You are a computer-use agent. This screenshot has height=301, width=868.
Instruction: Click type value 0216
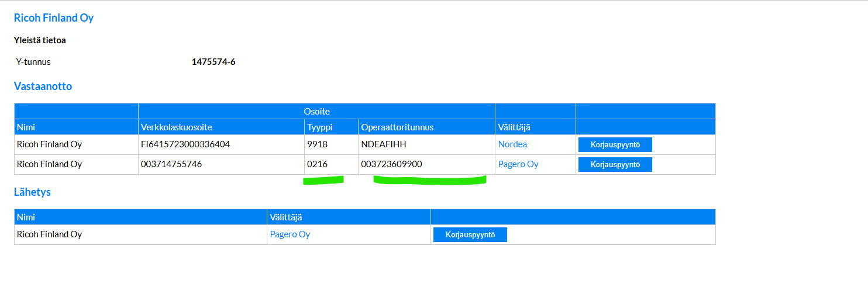(x=317, y=164)
